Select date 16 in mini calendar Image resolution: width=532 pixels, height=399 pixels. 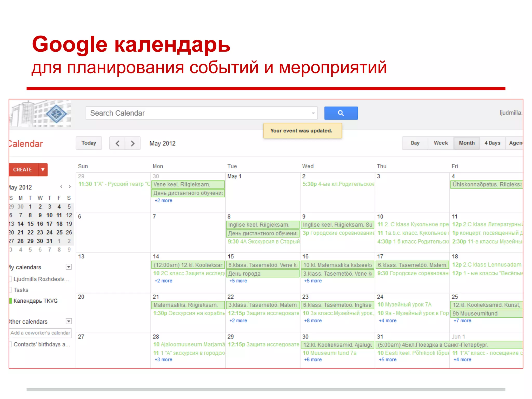tap(40, 224)
